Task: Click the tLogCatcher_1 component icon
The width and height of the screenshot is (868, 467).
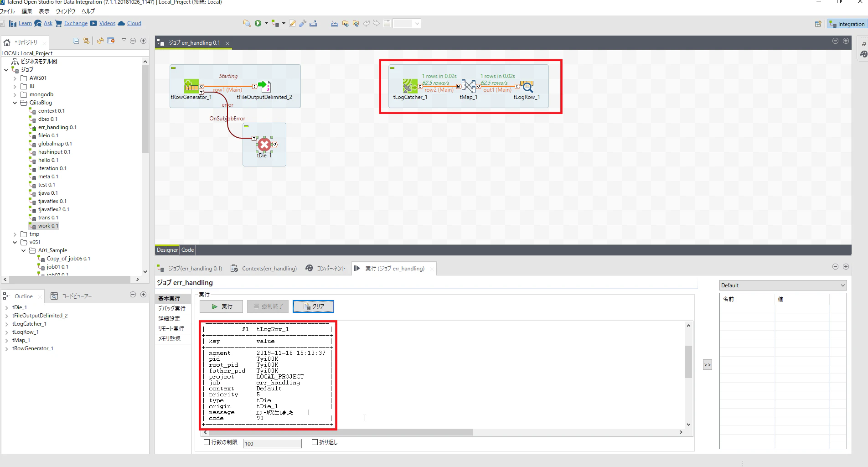Action: click(x=410, y=86)
